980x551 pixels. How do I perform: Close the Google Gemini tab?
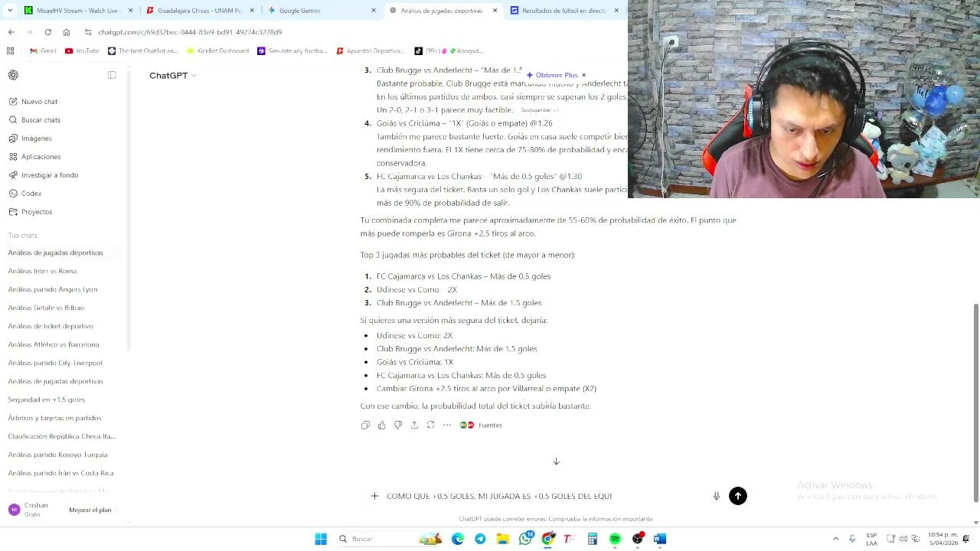(x=374, y=10)
